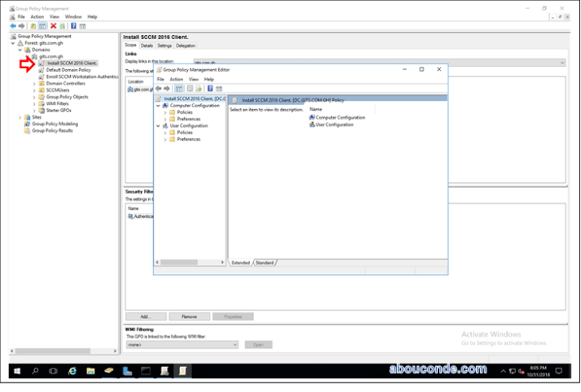
Task: Click the Back arrow in Group Policy Management toolbar
Action: click(x=11, y=25)
